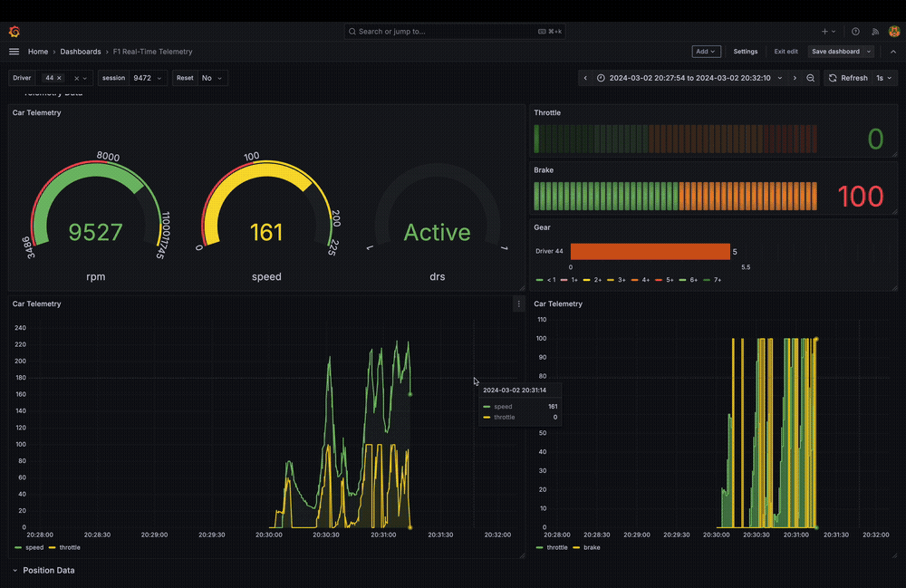Click Save dashboard button
The image size is (906, 588).
pyautogui.click(x=835, y=52)
